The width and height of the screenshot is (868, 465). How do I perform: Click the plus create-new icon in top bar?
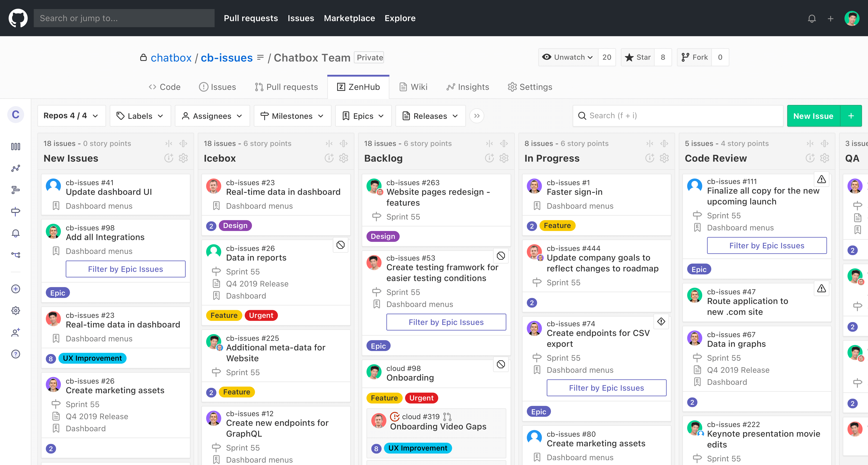coord(830,19)
